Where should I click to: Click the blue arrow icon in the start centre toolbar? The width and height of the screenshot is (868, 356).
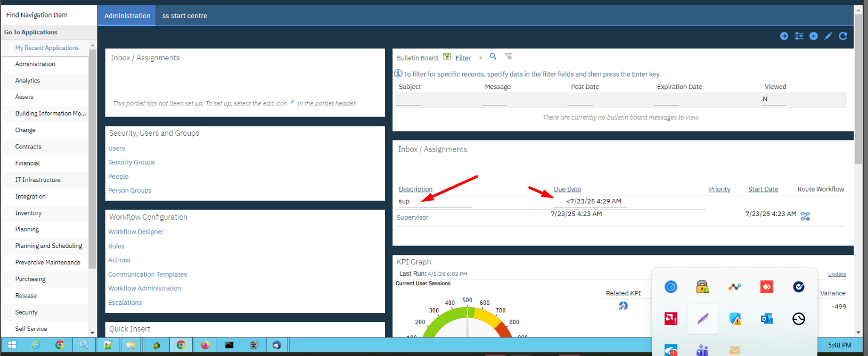784,36
